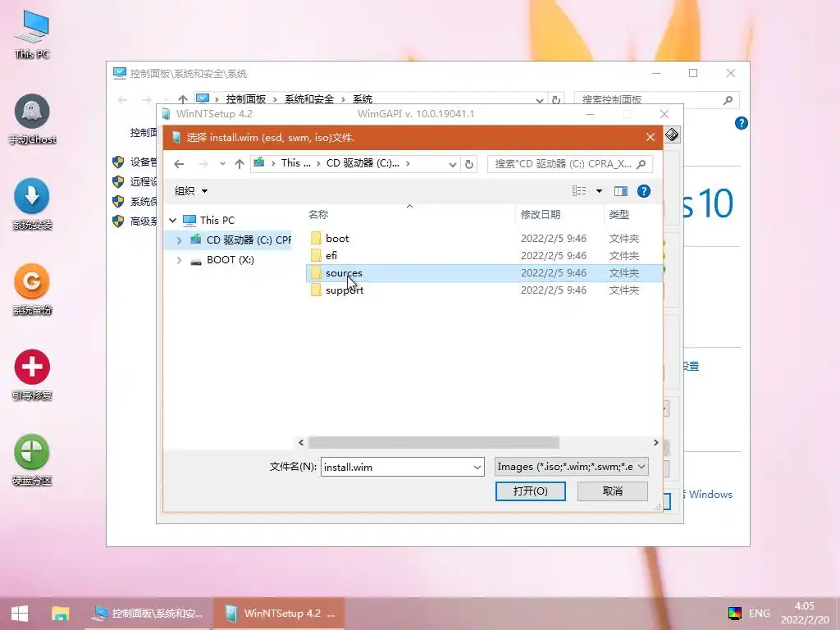Click CD 驱动器 (C:) breadcrumb segment
The height and width of the screenshot is (630, 840).
click(x=363, y=163)
